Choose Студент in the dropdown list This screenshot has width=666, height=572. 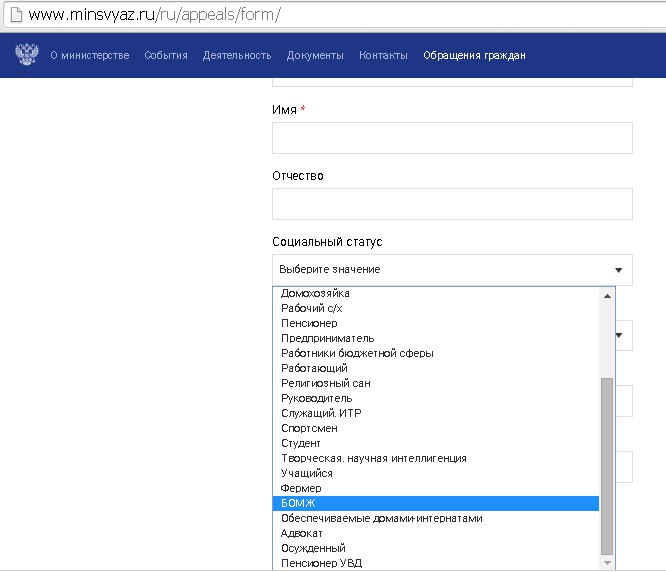tap(301, 443)
